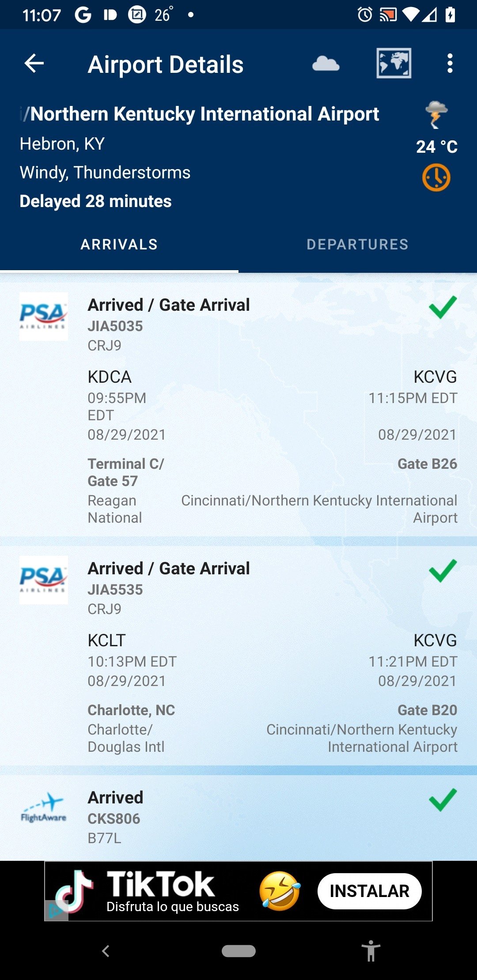Tap green checkmark on flight JIA5035
This screenshot has width=477, height=980.
443,307
